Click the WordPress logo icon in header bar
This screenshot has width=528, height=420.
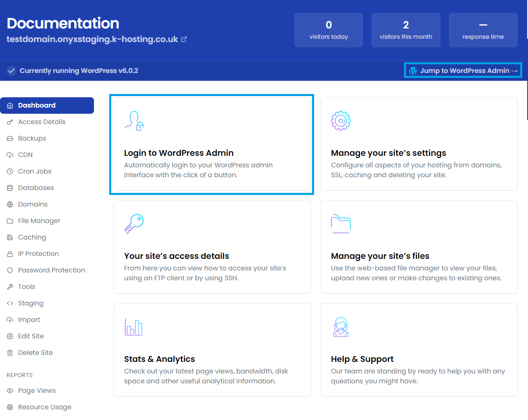point(413,71)
